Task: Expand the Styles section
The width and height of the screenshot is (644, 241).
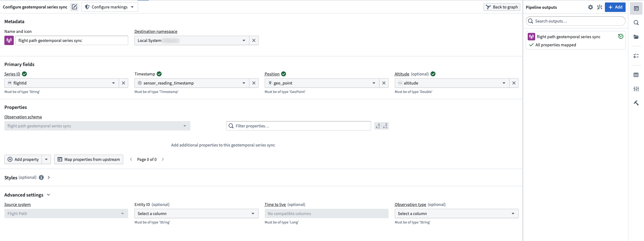Action: [49, 177]
